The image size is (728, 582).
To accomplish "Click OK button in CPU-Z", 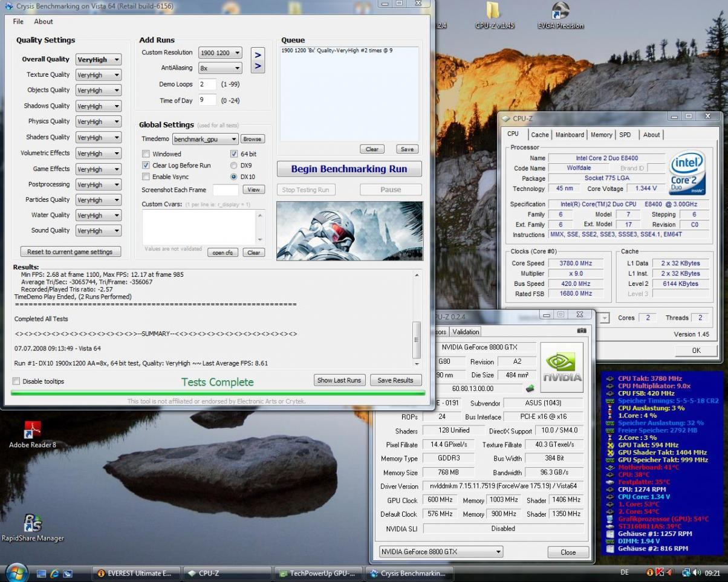I will click(x=696, y=351).
